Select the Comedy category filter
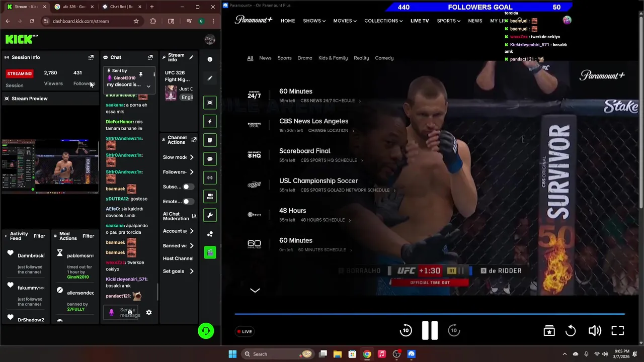The height and width of the screenshot is (362, 644). tap(384, 58)
